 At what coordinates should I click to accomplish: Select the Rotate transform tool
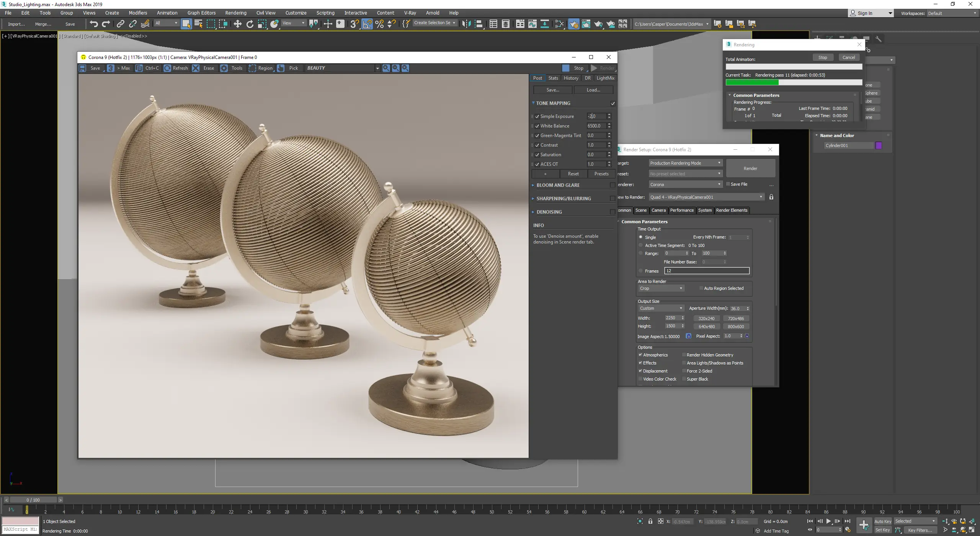pyautogui.click(x=250, y=24)
